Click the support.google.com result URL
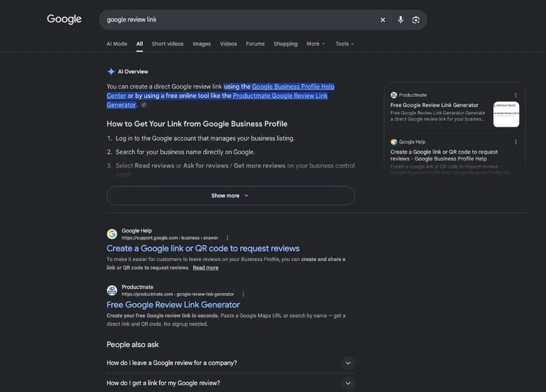The image size is (546, 392). (170, 238)
